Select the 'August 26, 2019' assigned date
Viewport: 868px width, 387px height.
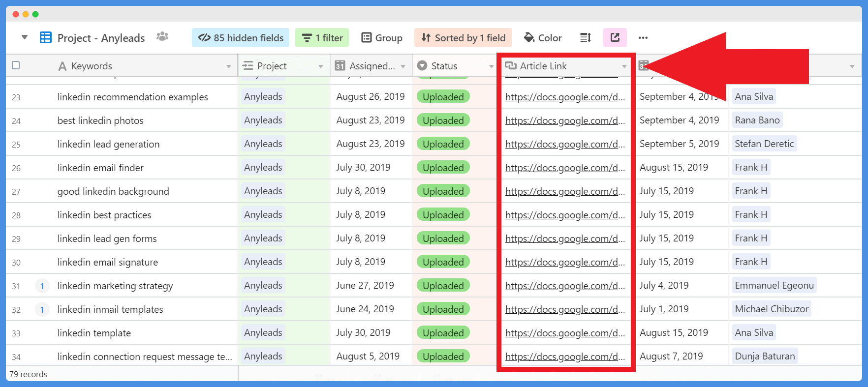371,97
